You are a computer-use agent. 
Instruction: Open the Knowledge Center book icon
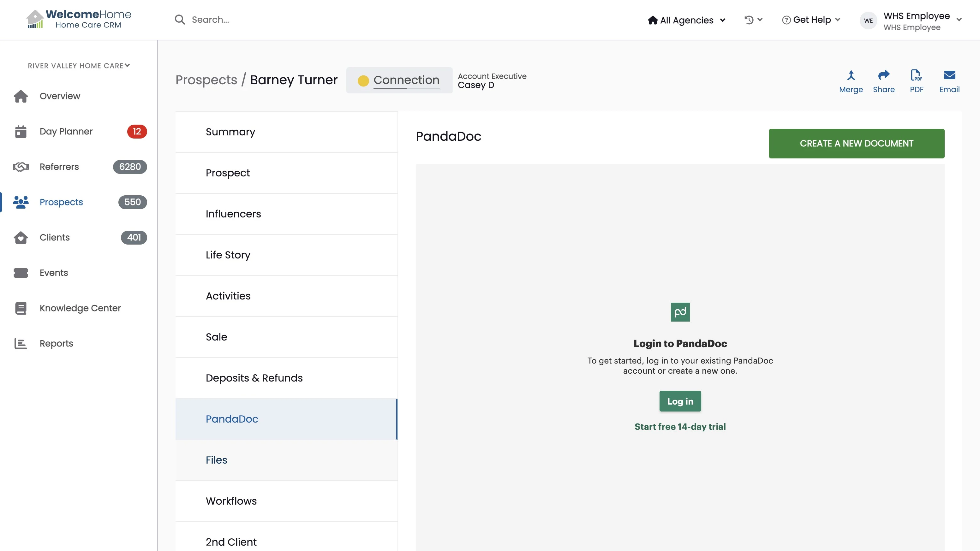click(21, 308)
